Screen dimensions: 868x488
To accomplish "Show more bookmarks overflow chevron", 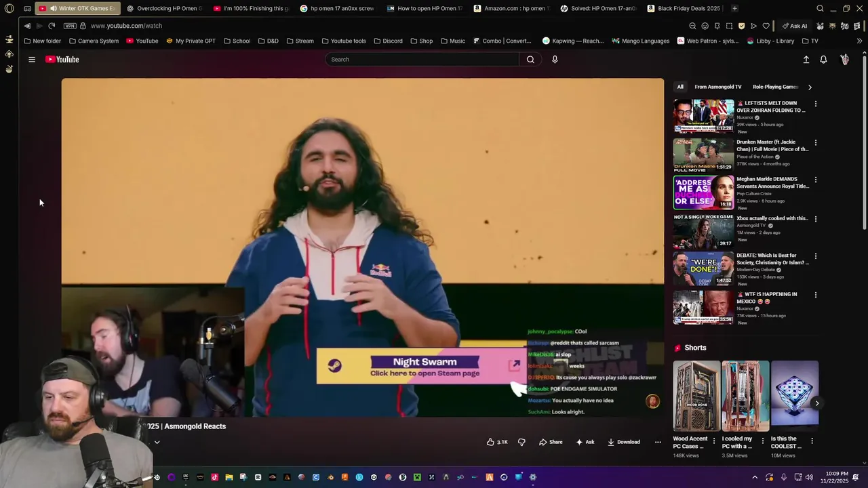I will [x=859, y=41].
